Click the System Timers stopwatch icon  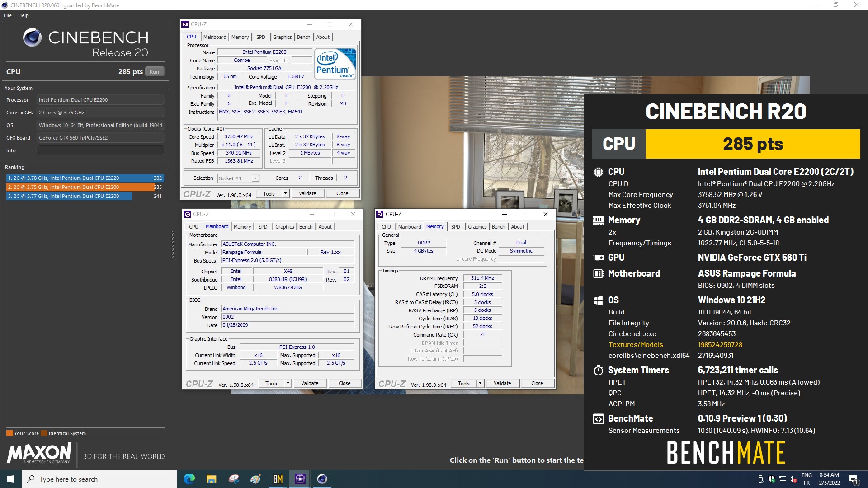pyautogui.click(x=598, y=370)
